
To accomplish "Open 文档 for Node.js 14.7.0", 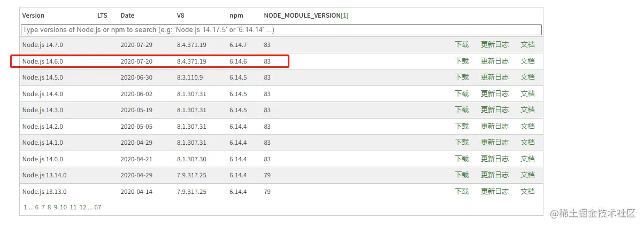I will (527, 45).
